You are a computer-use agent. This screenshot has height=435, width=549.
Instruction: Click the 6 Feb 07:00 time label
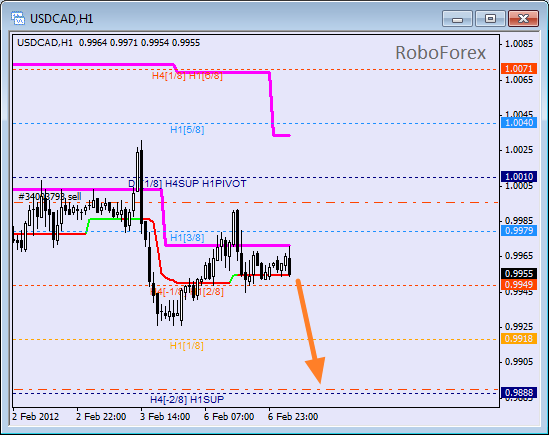click(x=229, y=417)
